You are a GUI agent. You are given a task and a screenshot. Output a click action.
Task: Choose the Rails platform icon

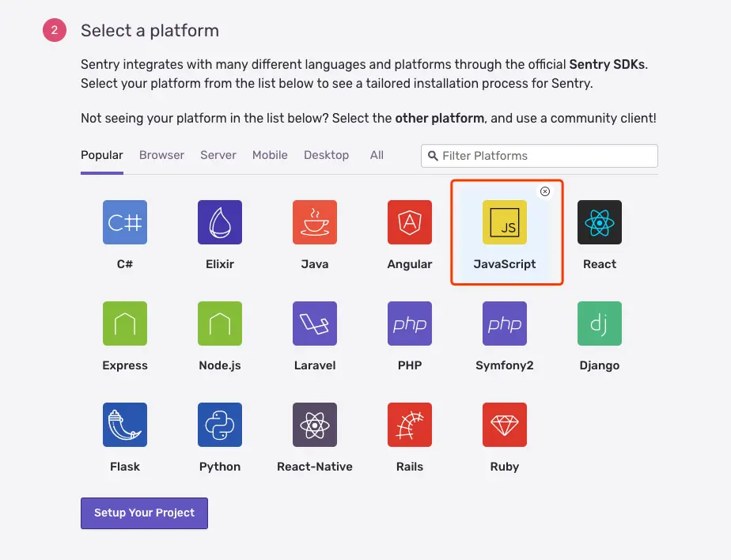(410, 425)
